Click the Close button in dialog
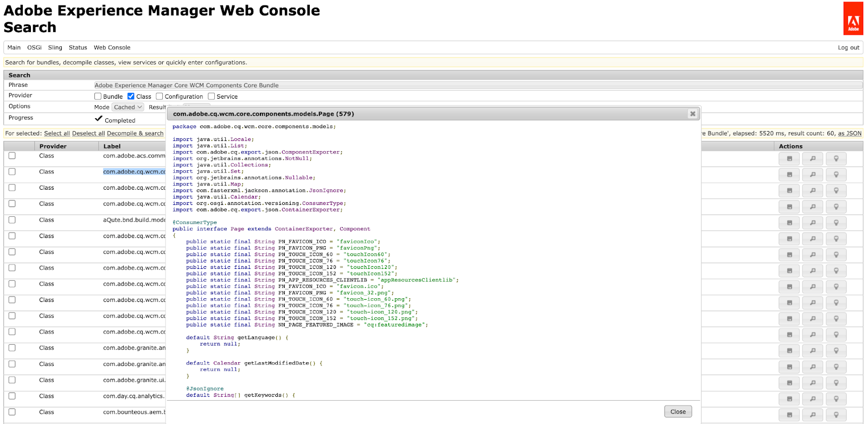The width and height of the screenshot is (868, 424). pyautogui.click(x=678, y=412)
